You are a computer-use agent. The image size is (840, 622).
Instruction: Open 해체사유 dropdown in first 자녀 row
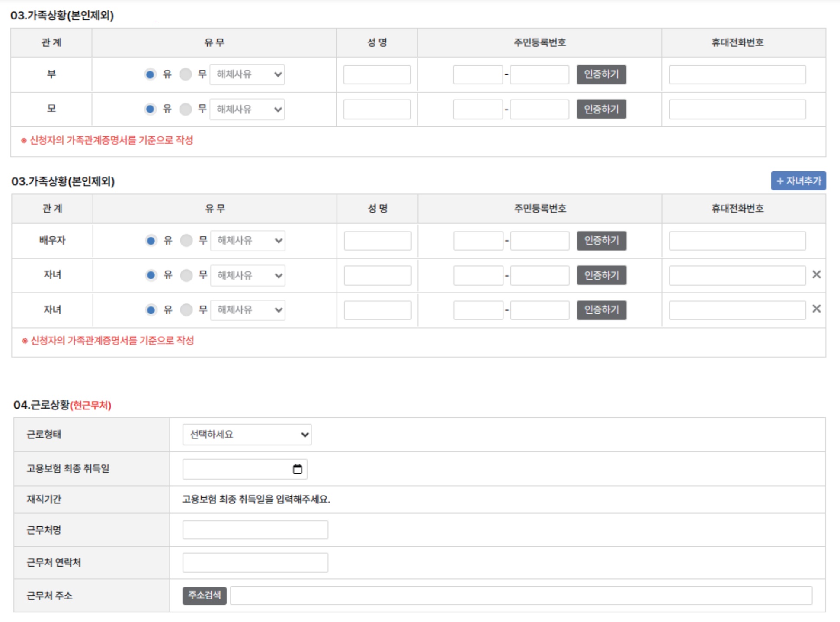click(x=247, y=275)
